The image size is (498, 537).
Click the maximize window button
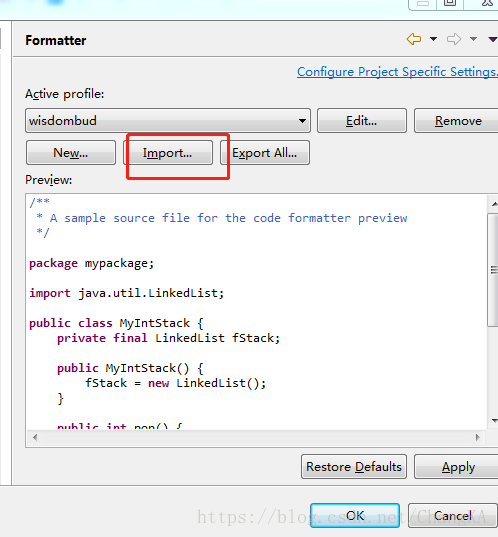tap(450, 3)
